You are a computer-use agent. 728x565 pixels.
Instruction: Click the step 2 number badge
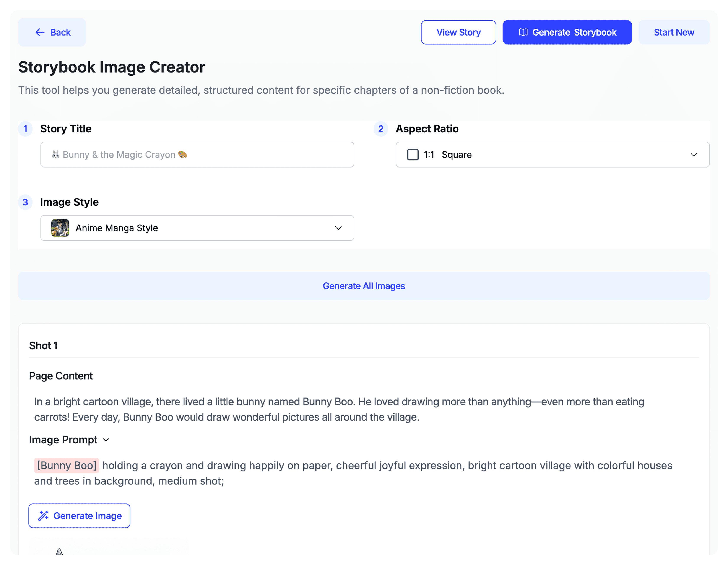click(381, 129)
